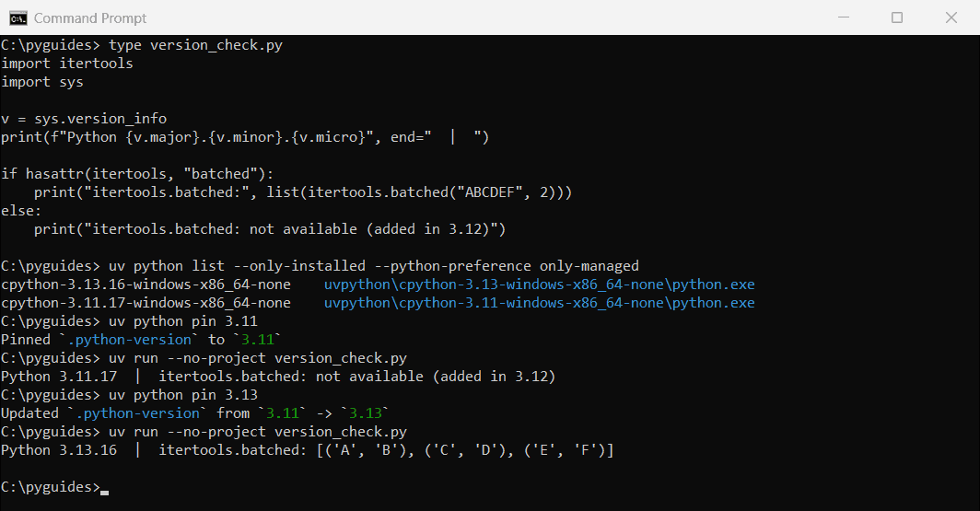This screenshot has width=980, height=511.
Task: Click the print f-string Python version line
Action: coord(245,137)
